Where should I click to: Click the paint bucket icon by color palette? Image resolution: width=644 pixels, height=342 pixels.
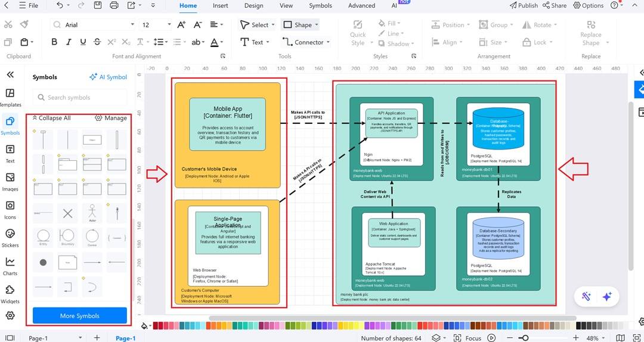[144, 325]
